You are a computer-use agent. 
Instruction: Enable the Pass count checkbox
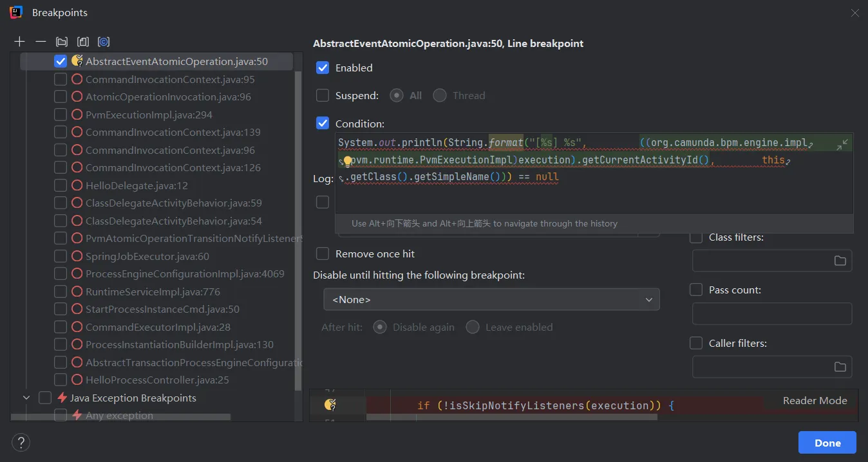coord(696,290)
